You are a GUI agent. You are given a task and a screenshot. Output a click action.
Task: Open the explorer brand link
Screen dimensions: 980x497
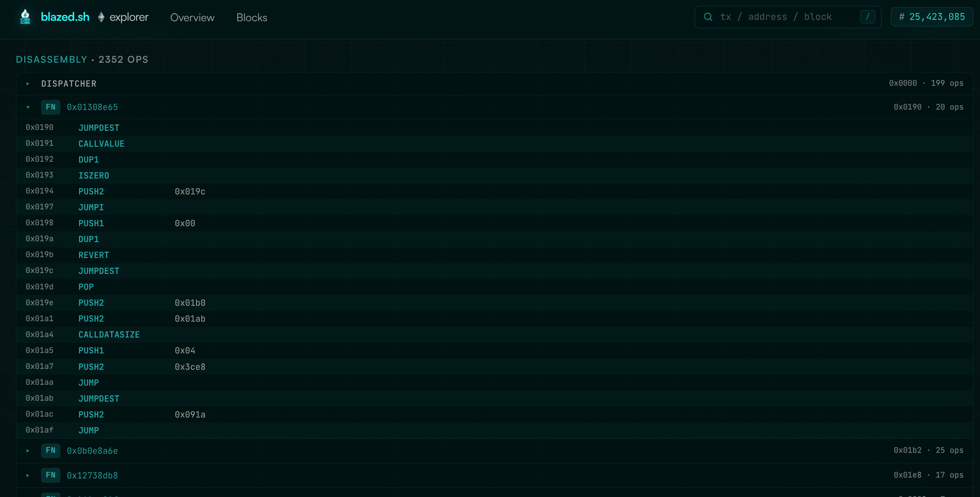[x=129, y=17]
